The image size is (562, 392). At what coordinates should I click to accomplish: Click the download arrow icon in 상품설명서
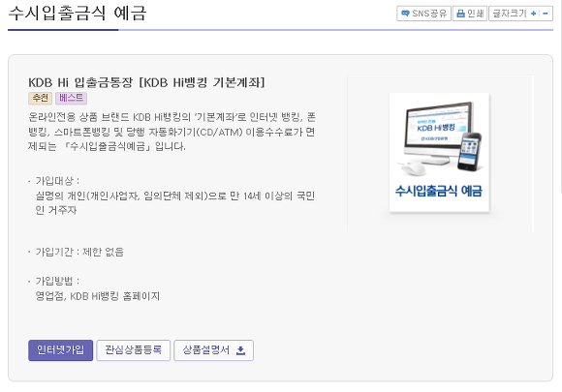pos(241,350)
